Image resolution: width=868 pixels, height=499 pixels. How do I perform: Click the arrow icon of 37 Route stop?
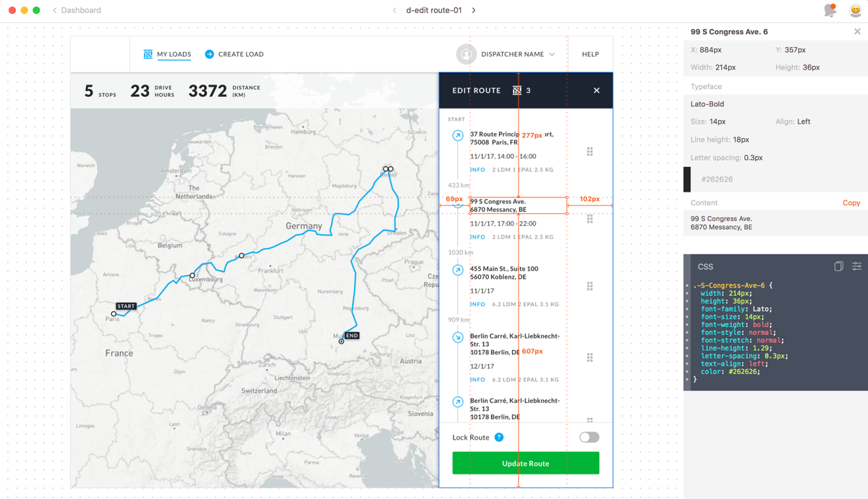(x=458, y=135)
